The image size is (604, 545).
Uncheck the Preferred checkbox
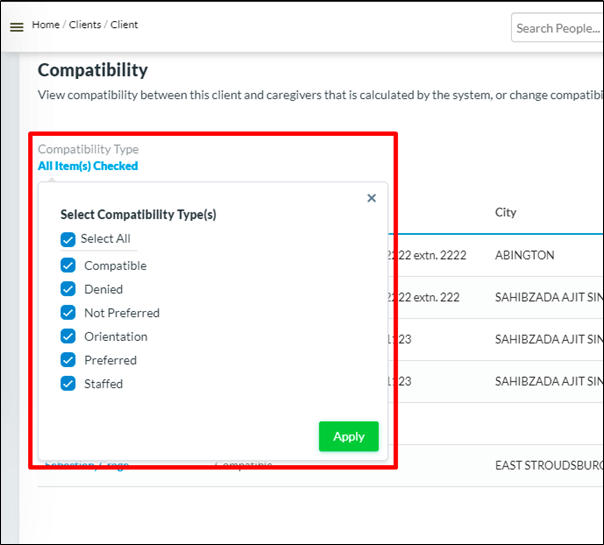(68, 360)
